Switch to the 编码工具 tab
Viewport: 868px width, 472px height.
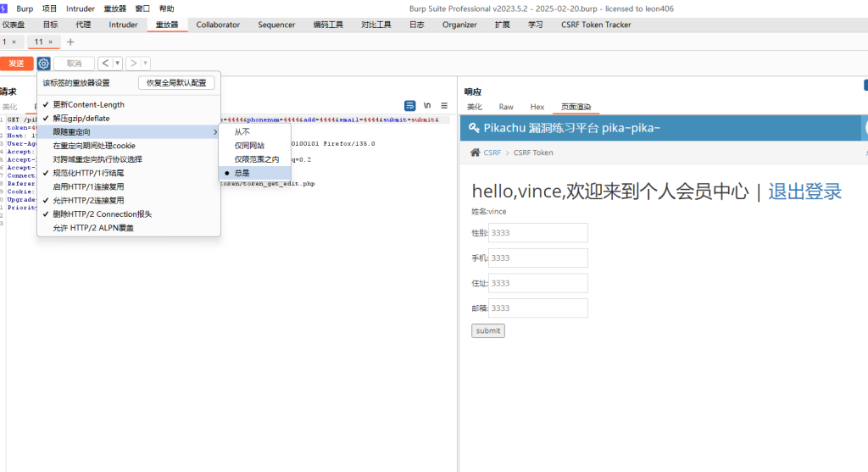328,25
